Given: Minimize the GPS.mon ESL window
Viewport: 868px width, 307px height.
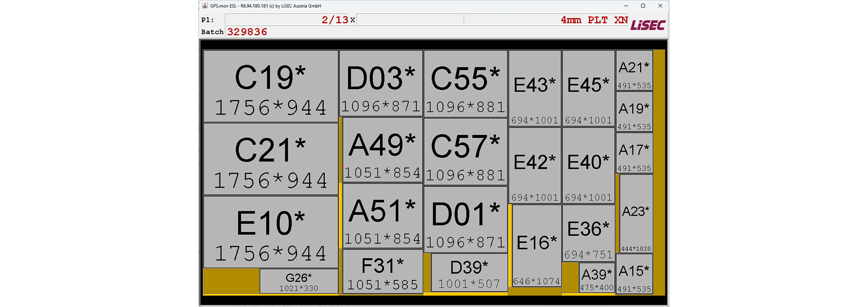Looking at the screenshot, I should [626, 6].
